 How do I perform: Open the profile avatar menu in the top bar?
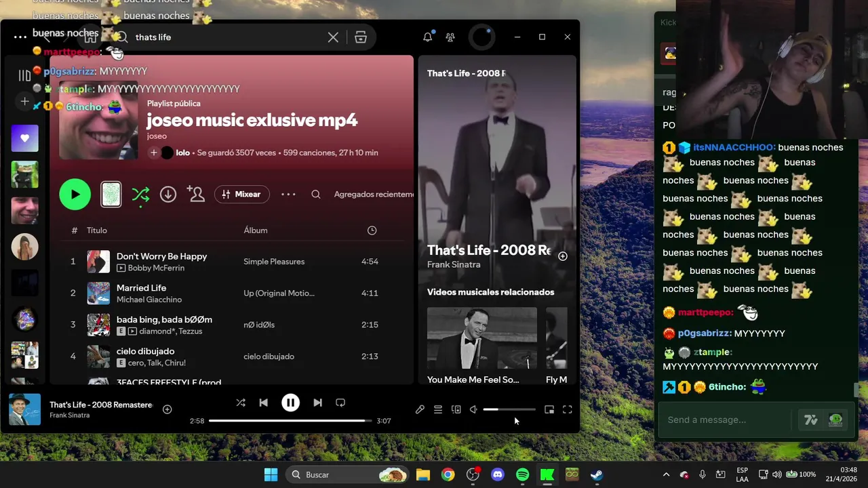(482, 37)
